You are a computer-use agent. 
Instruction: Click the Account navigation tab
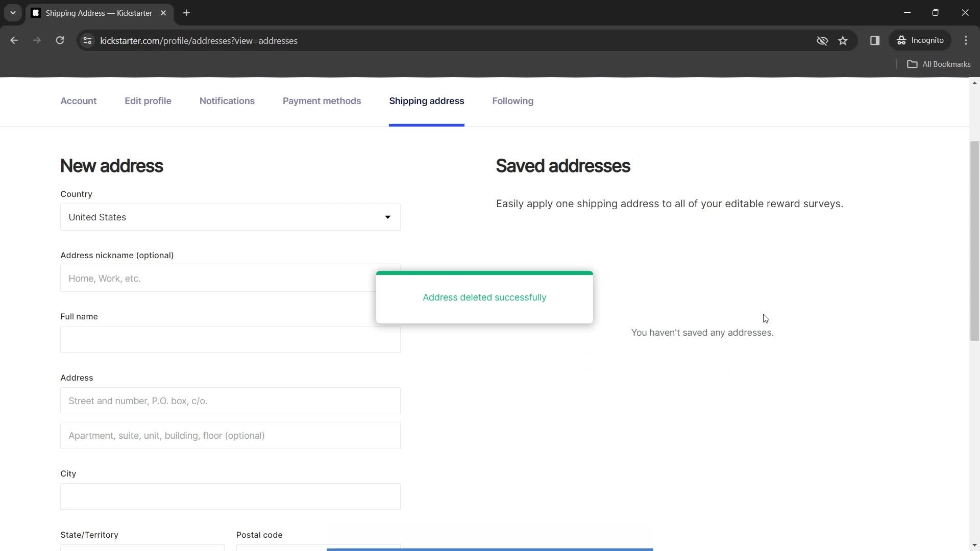click(x=79, y=101)
